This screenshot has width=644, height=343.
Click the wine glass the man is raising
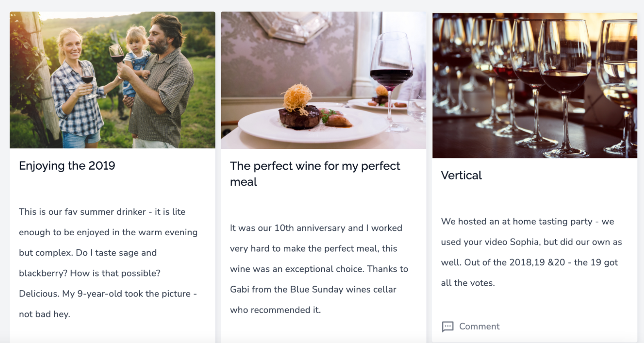[117, 52]
